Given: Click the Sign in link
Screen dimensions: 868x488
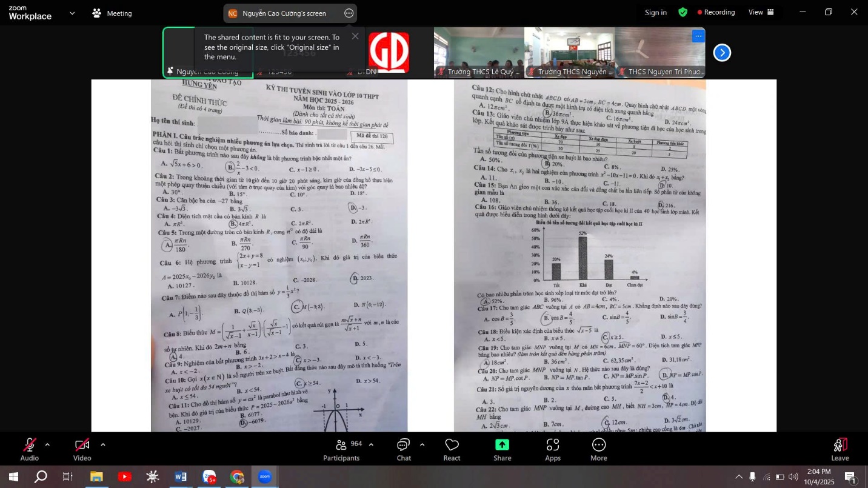Looking at the screenshot, I should [655, 12].
